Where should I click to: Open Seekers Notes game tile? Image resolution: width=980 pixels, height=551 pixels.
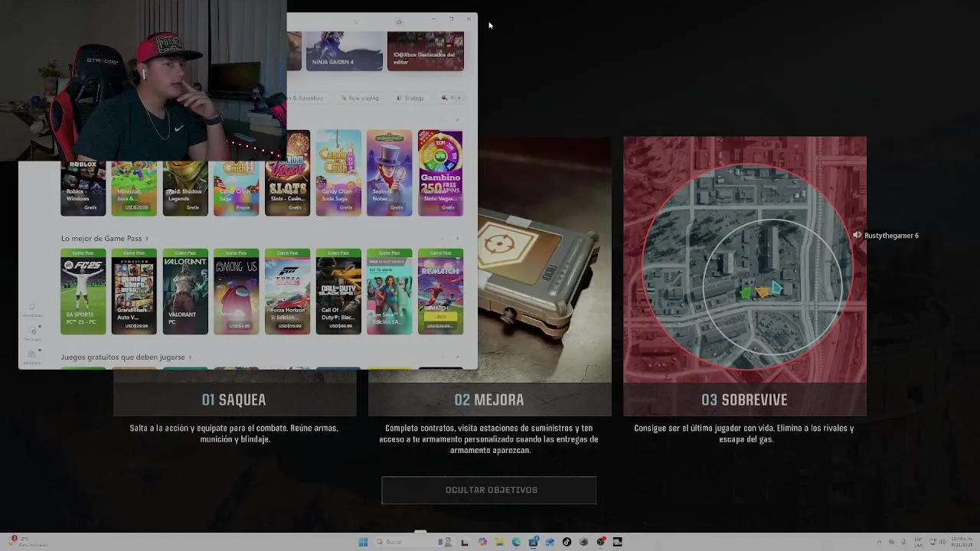(389, 173)
